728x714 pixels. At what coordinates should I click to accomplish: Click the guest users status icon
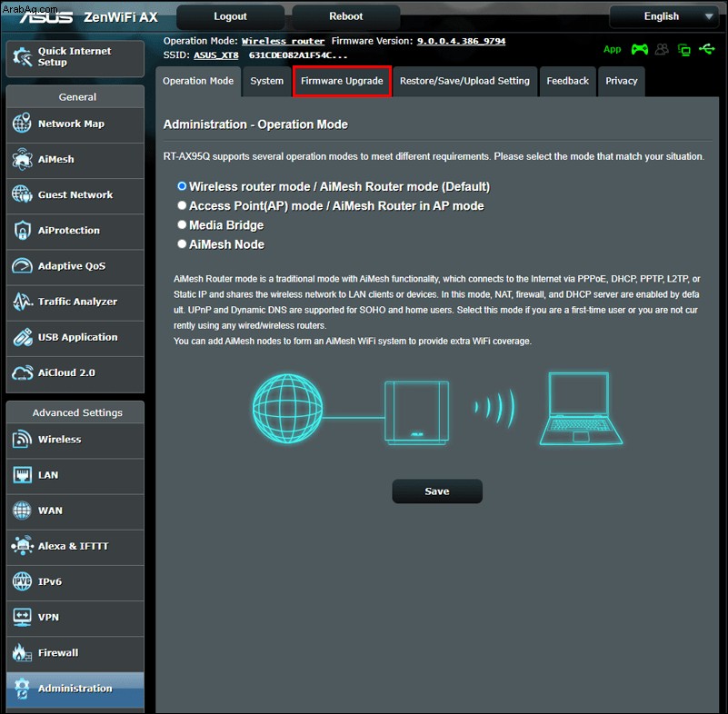pos(662,49)
